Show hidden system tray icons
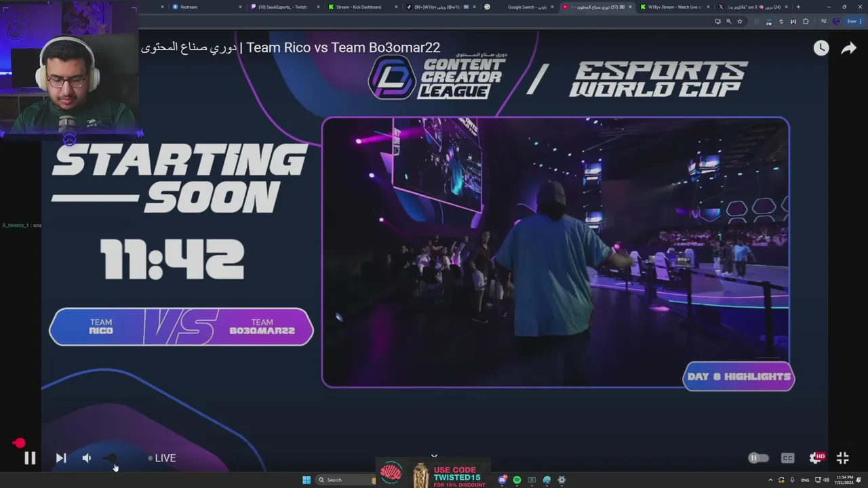Viewport: 868px width, 488px height. [x=770, y=480]
